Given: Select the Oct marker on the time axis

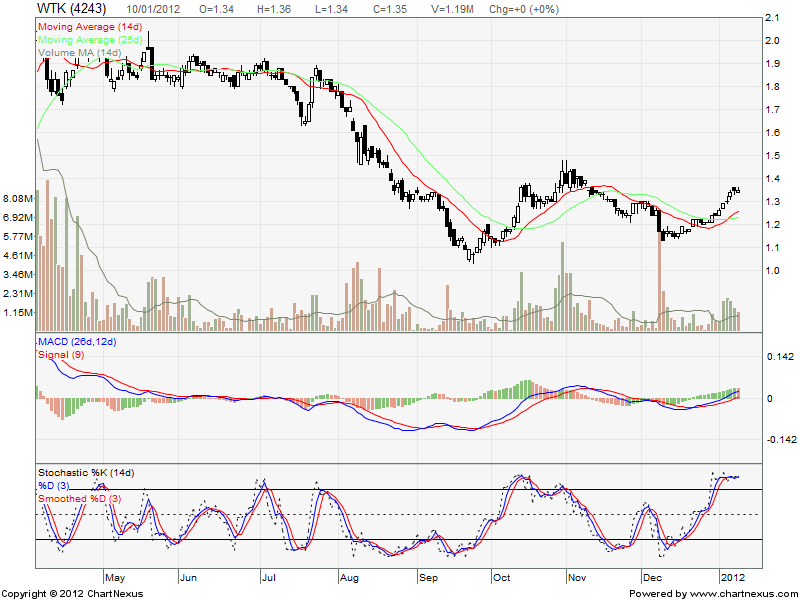Looking at the screenshot, I should 502,578.
